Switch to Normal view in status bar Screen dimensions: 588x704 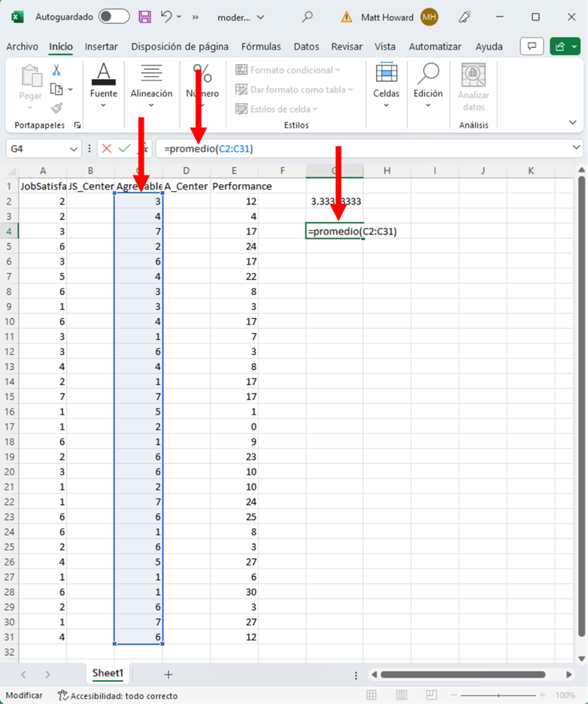coord(371,696)
